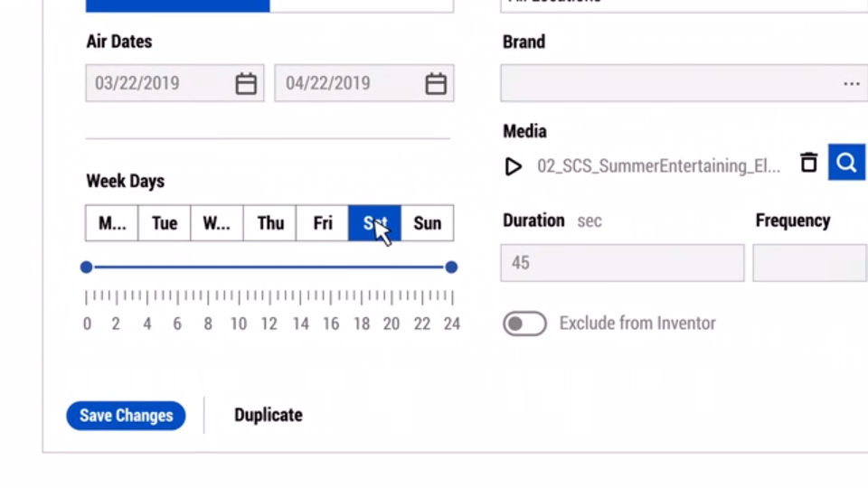This screenshot has height=488, width=868.
Task: Toggle Tuesday in Week Days
Action: 165,223
